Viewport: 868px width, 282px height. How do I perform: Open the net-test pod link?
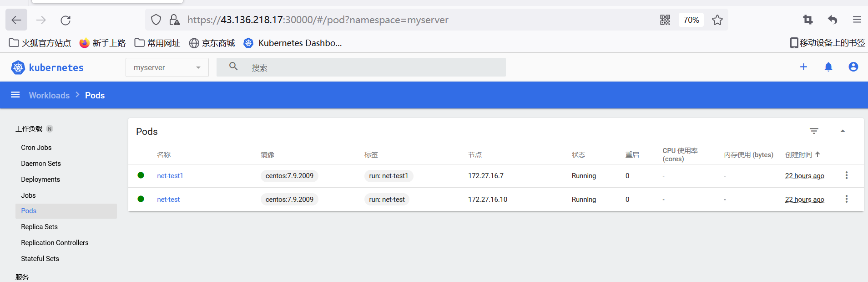tap(168, 200)
